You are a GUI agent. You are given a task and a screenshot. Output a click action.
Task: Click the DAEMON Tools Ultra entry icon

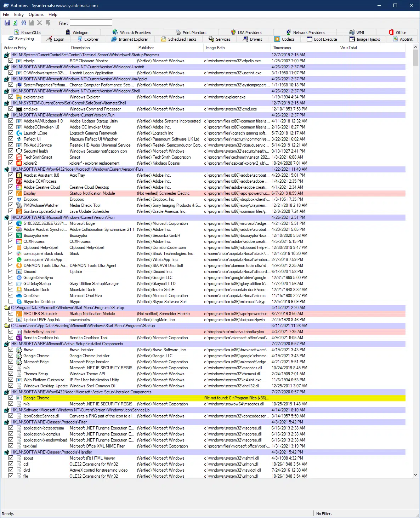19,266
